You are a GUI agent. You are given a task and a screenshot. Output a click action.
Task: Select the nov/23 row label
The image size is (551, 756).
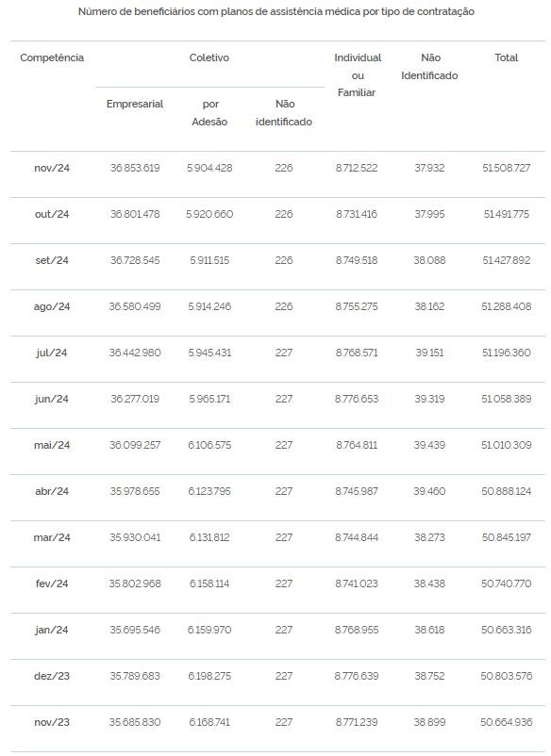pos(52,722)
